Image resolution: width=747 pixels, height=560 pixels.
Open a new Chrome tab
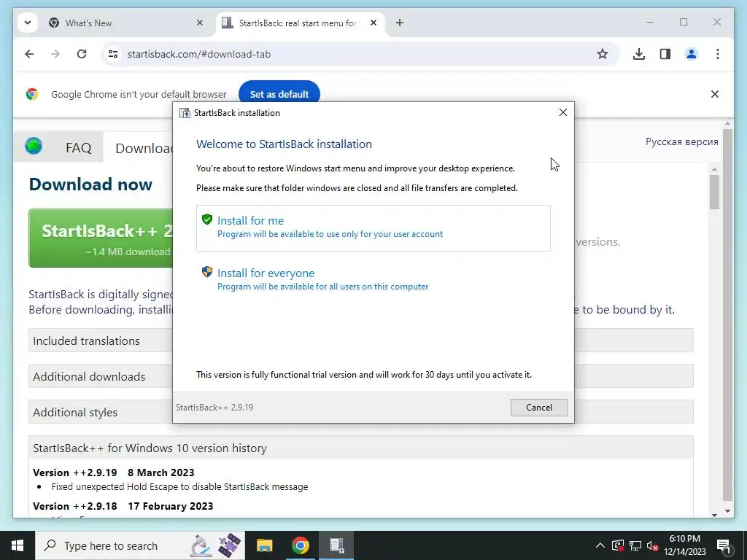tap(400, 23)
